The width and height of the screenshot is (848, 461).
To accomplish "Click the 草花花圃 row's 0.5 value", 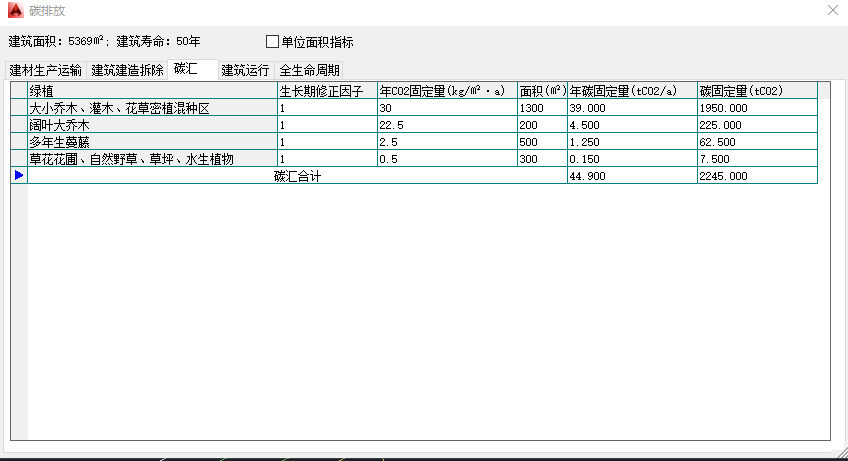I will (x=447, y=159).
